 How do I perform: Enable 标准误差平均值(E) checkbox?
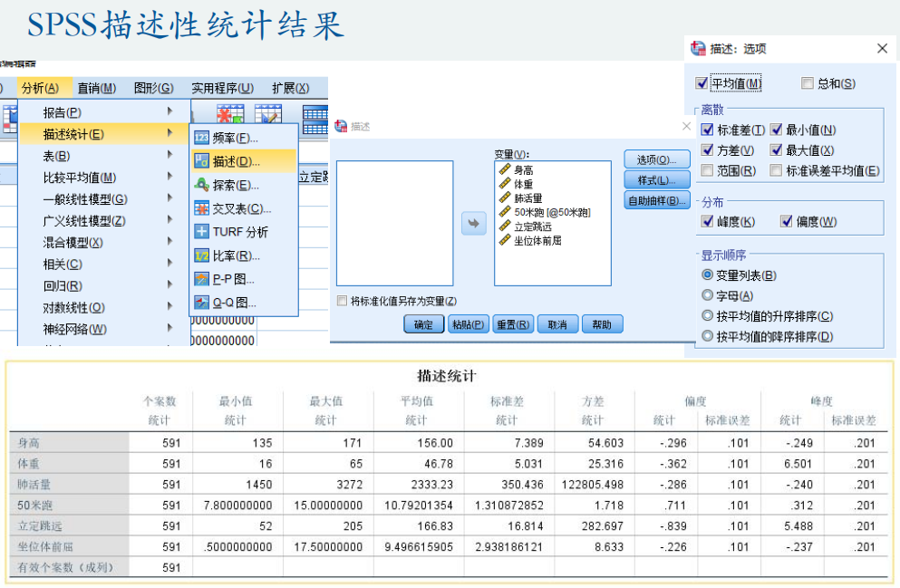click(776, 170)
